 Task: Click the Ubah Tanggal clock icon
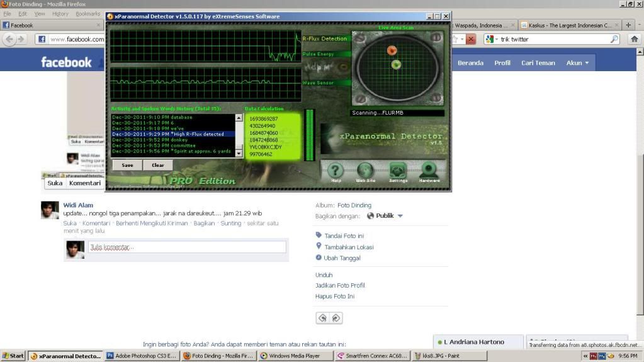click(319, 257)
